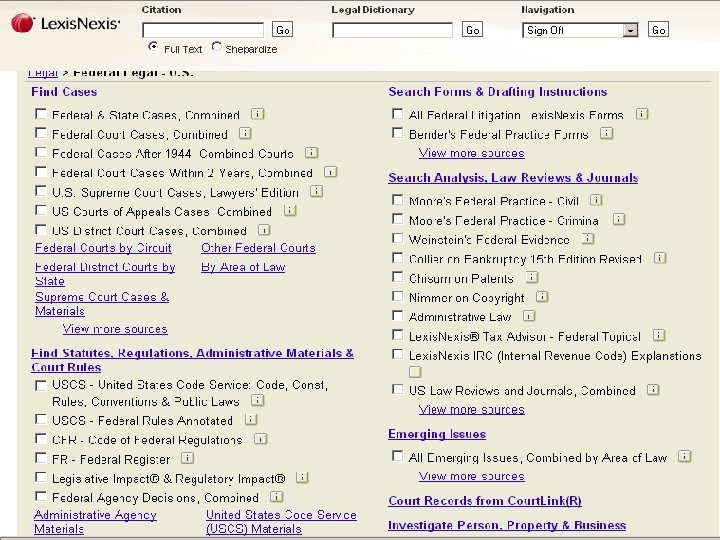Viewport: 720px width, 540px height.
Task: Open info icon for FR - Federal Register
Action: tap(187, 458)
